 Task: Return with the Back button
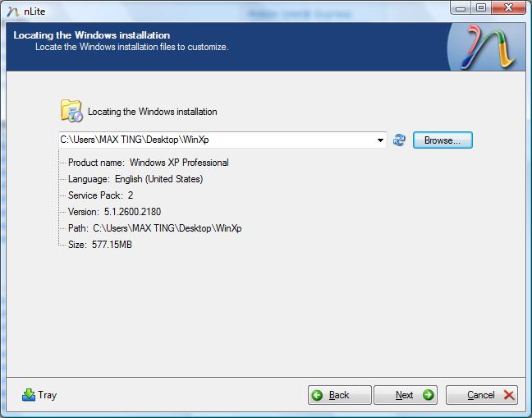click(339, 395)
